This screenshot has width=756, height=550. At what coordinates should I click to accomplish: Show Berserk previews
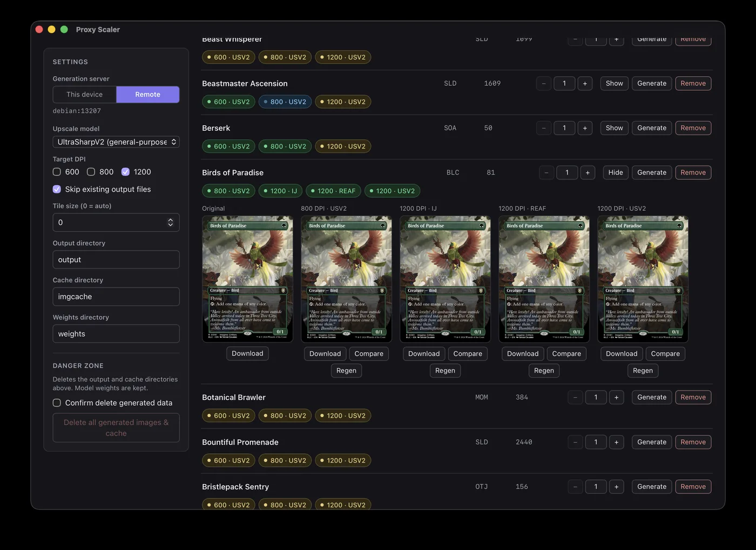click(615, 128)
